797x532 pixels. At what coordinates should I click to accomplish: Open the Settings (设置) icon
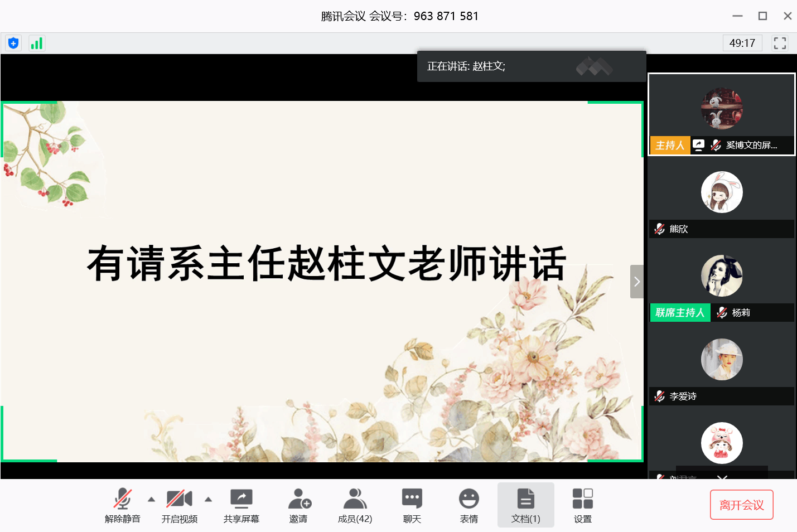[582, 505]
